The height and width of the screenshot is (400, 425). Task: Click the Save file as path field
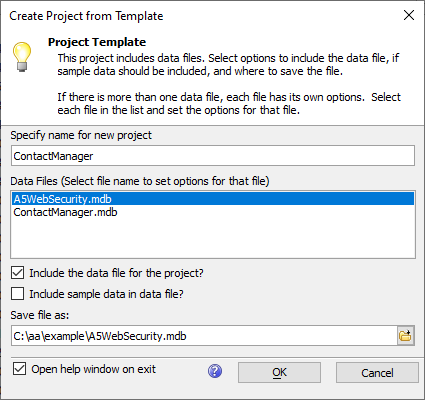(x=204, y=336)
